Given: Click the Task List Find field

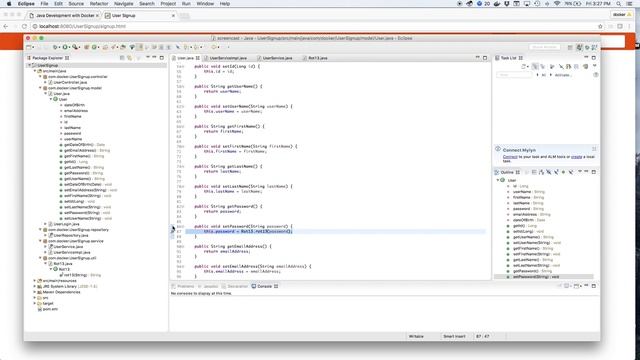Looking at the screenshot, I should pyautogui.click(x=514, y=75).
